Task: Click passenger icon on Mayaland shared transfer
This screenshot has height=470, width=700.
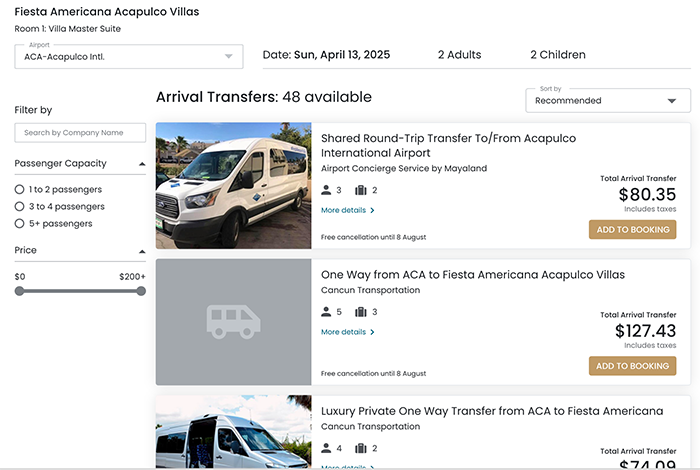Action: coord(326,190)
